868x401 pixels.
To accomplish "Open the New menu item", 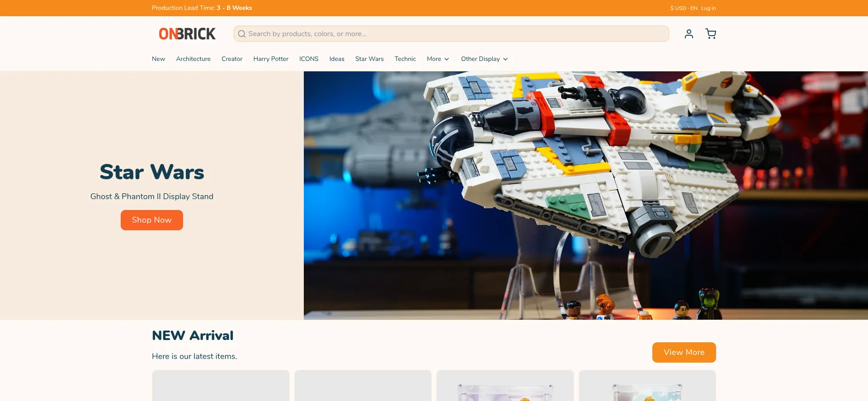I will [x=158, y=59].
